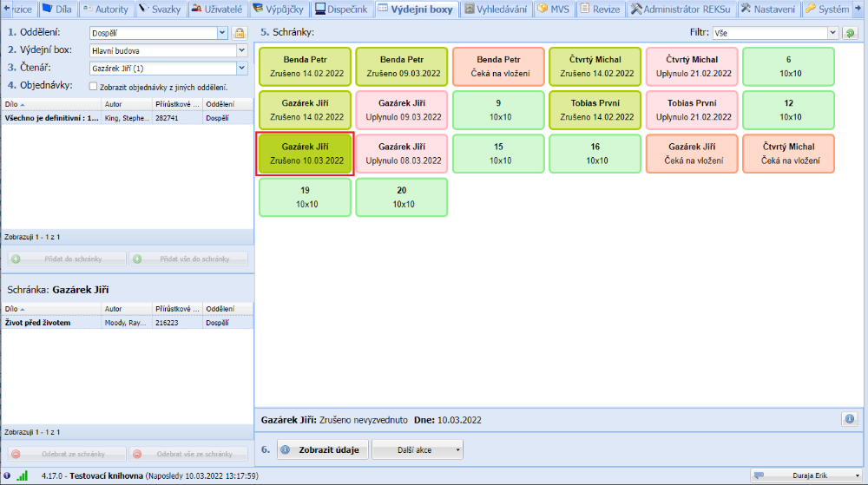The height and width of the screenshot is (485, 868).
Task: Expand the Oddělení dropdown
Action: (222, 33)
